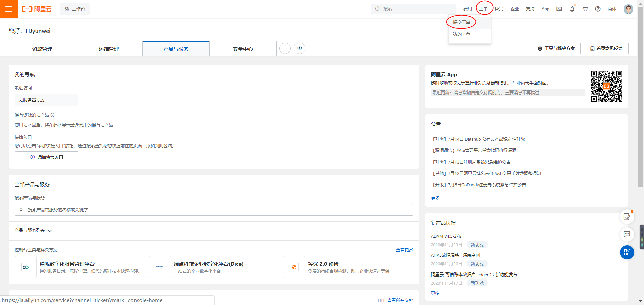Screen dimensions: 644x305
Task: Open tab settings gear icon
Action: (300, 48)
